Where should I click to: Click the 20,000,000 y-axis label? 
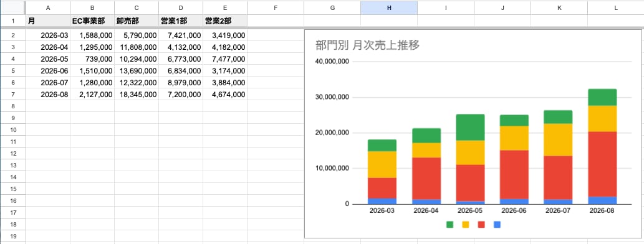point(332,133)
